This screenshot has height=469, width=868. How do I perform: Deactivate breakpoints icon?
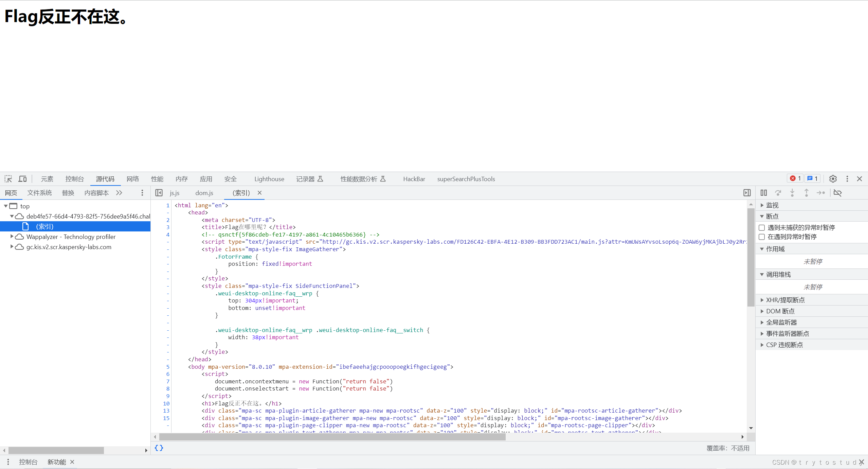point(837,193)
